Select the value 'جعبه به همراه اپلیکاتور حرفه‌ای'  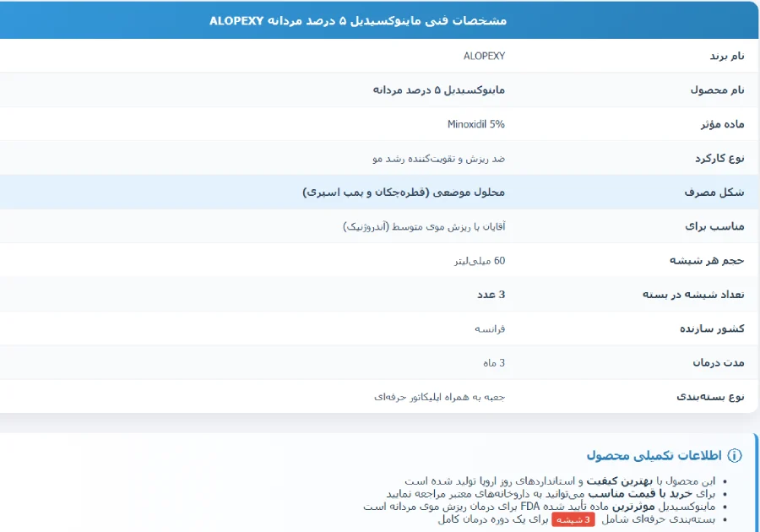coord(440,397)
